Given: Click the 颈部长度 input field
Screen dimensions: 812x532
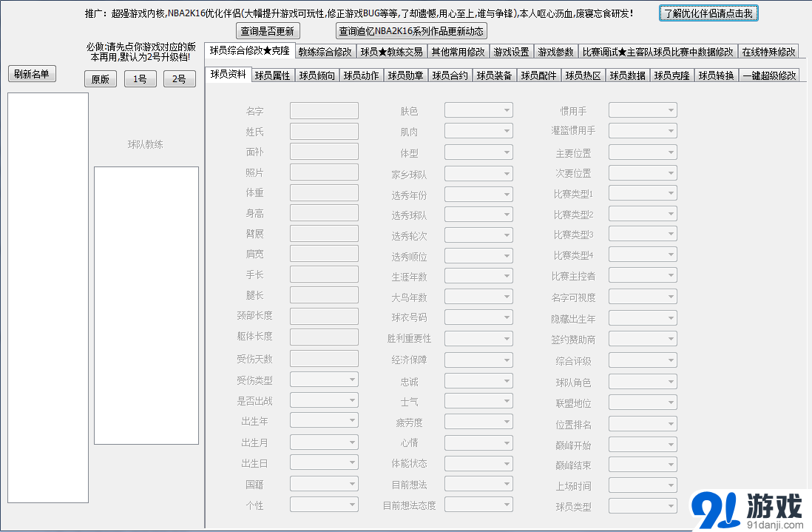Looking at the screenshot, I should point(324,317).
